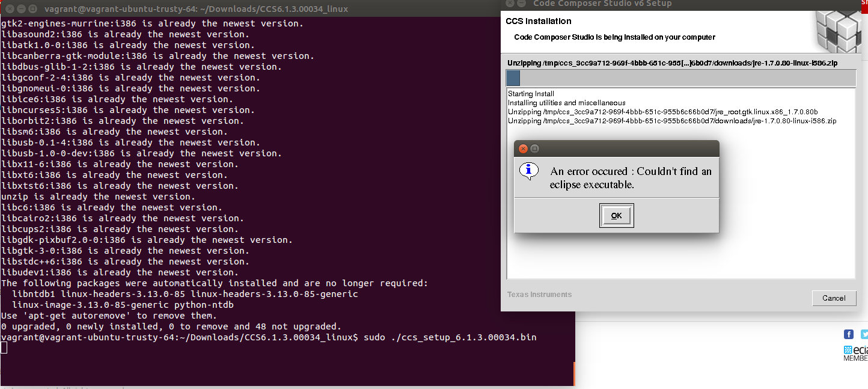Screen dimensions: 868x389
Task: Click the libcups2:i386 terminal line
Action: [x=120, y=229]
